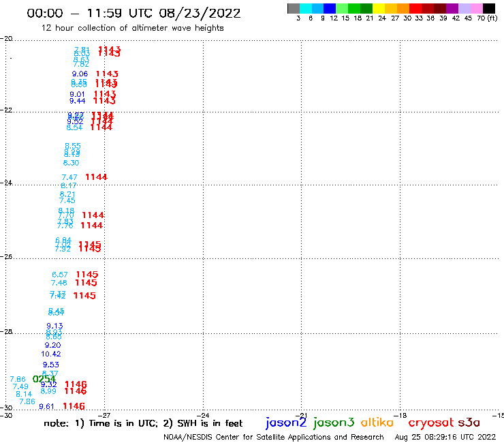Click the 7.48 wave height value
504x443 pixels.
click(x=59, y=283)
